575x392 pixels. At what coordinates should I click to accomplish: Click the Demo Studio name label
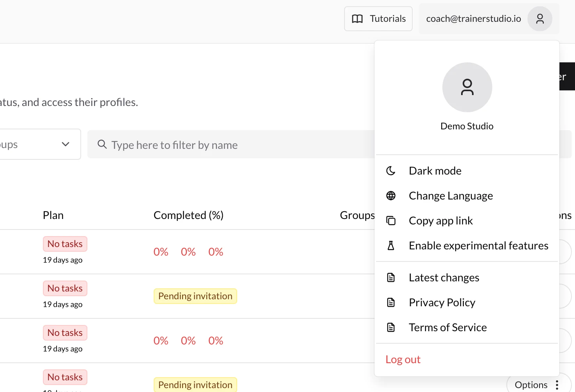pyautogui.click(x=467, y=126)
